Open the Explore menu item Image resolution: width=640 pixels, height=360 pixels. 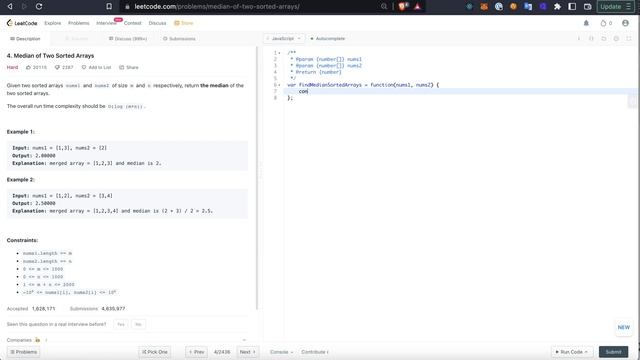coord(53,23)
